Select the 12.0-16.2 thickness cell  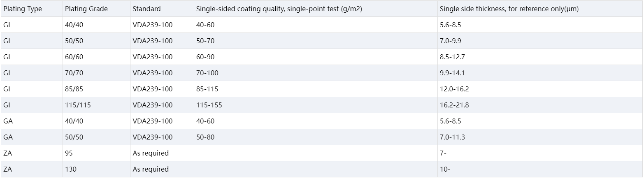click(x=454, y=89)
